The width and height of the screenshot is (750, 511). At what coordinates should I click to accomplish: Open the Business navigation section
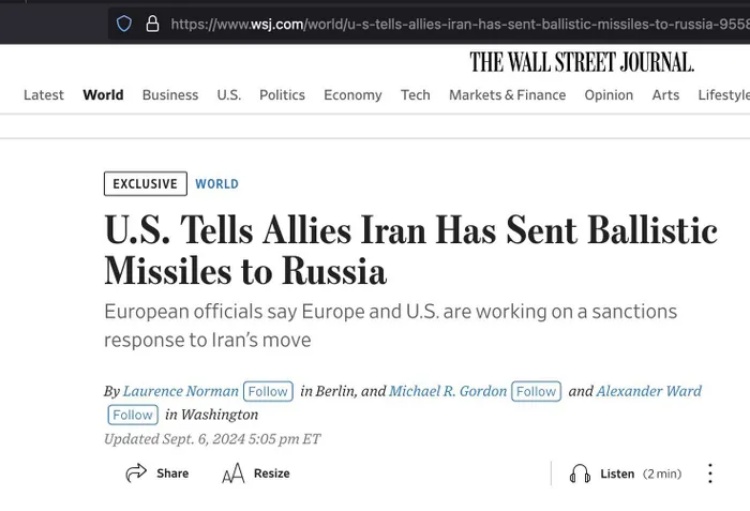click(x=170, y=95)
